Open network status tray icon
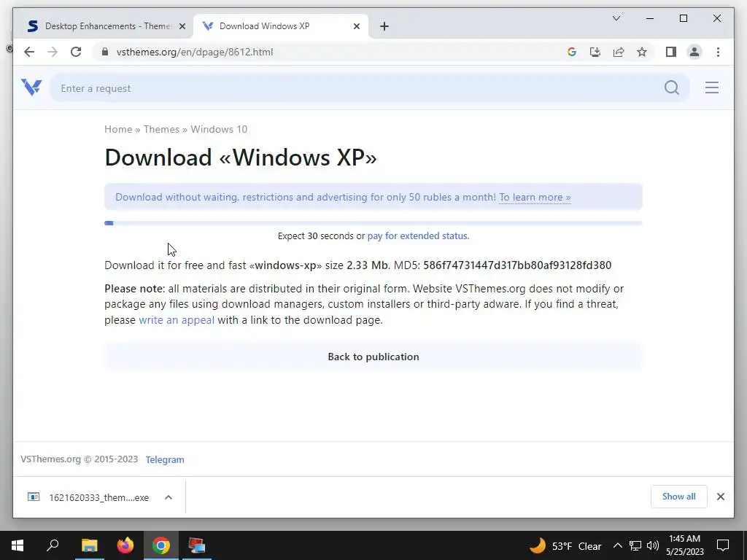 pos(635,545)
